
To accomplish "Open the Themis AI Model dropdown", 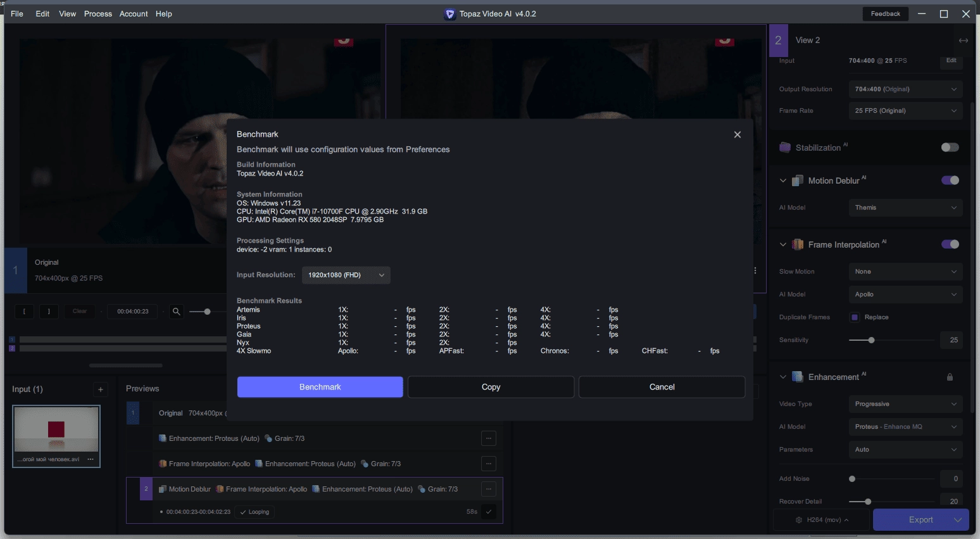I will click(x=905, y=208).
